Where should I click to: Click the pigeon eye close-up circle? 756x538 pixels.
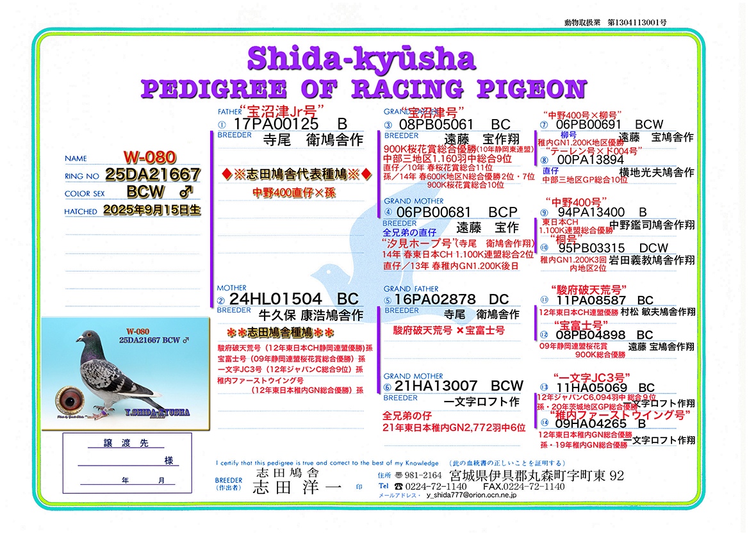pyautogui.click(x=69, y=403)
